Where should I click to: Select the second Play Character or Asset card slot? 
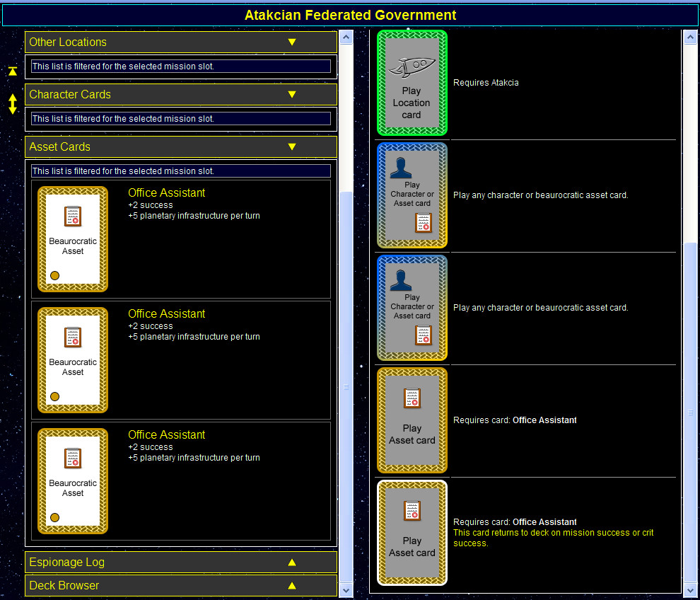pos(412,307)
